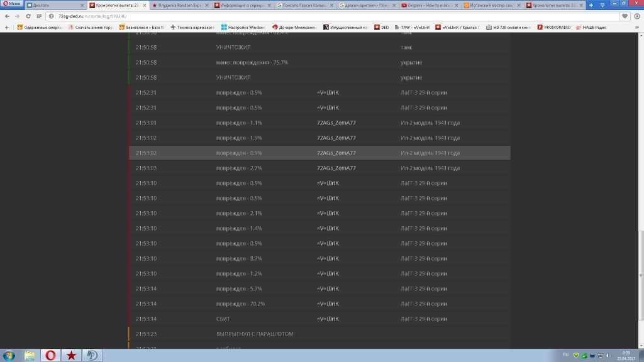Screen dimensions: 644x362
Task: Go forward to next page
Action: click(17, 16)
